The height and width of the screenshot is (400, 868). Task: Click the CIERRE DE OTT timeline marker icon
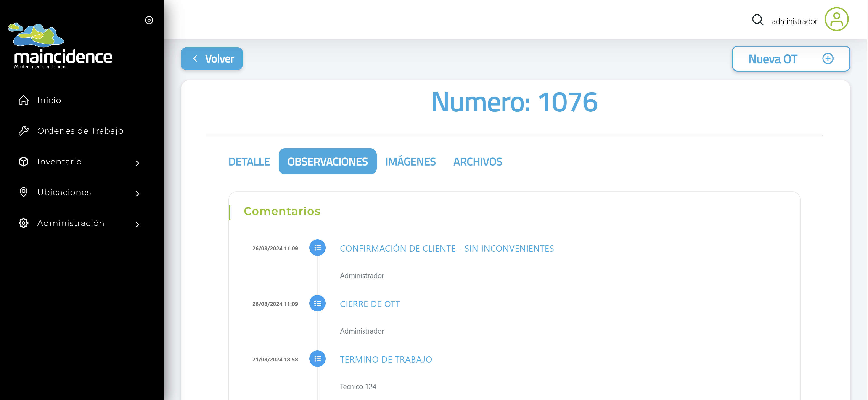318,303
